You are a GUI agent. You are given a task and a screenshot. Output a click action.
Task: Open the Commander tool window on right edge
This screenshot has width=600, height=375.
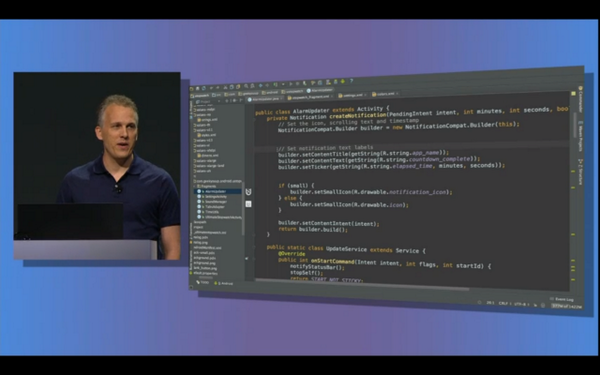coord(580,100)
